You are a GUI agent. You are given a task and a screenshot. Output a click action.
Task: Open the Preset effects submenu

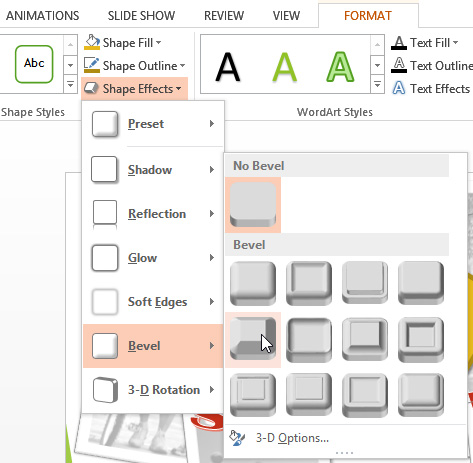coord(153,124)
